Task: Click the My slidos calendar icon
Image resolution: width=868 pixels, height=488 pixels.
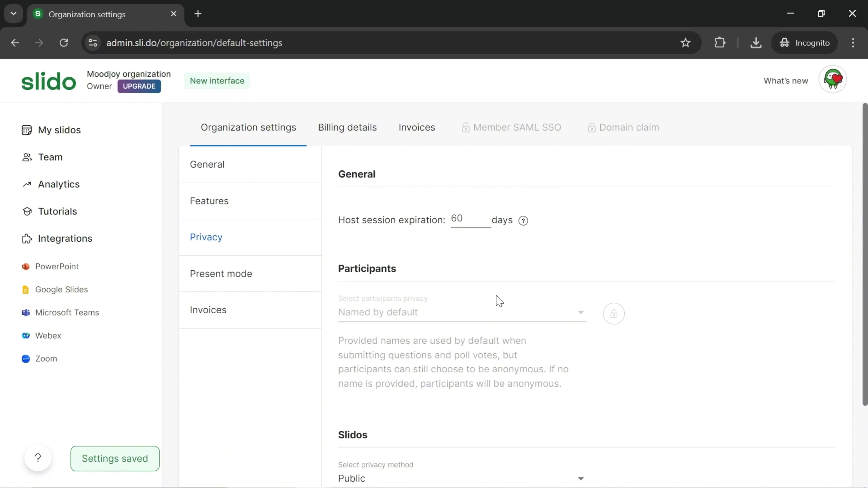Action: tap(27, 130)
